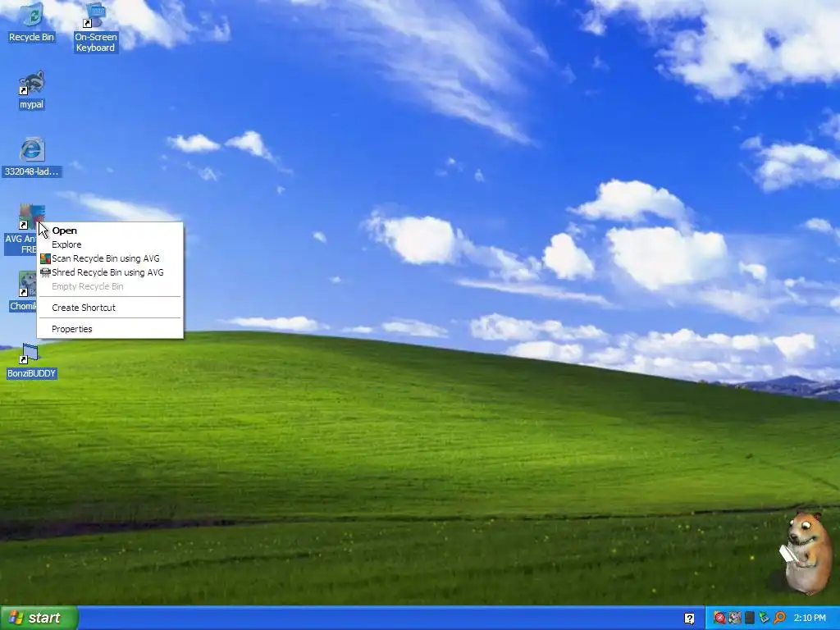Open Properties from the context menu
This screenshot has width=840, height=630.
[110, 329]
